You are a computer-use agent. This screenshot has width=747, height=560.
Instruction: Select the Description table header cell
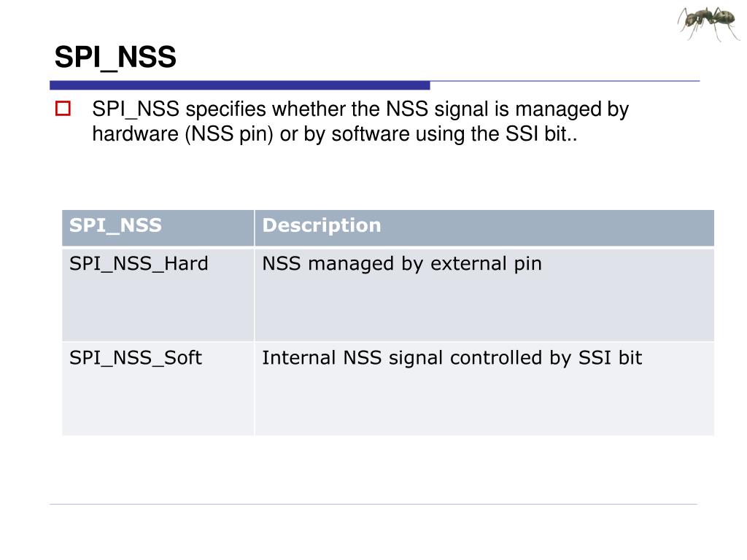pyautogui.click(x=484, y=227)
